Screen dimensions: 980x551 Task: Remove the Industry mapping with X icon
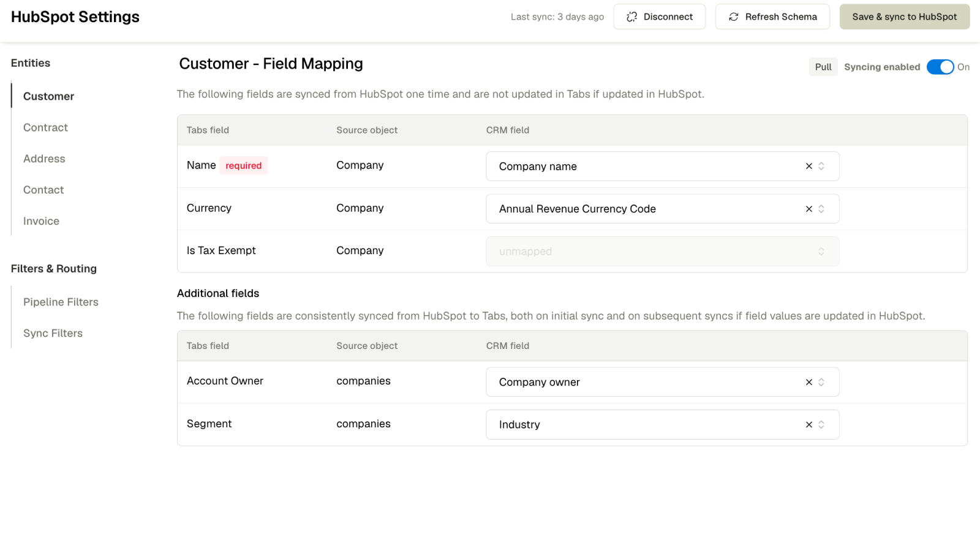(809, 424)
